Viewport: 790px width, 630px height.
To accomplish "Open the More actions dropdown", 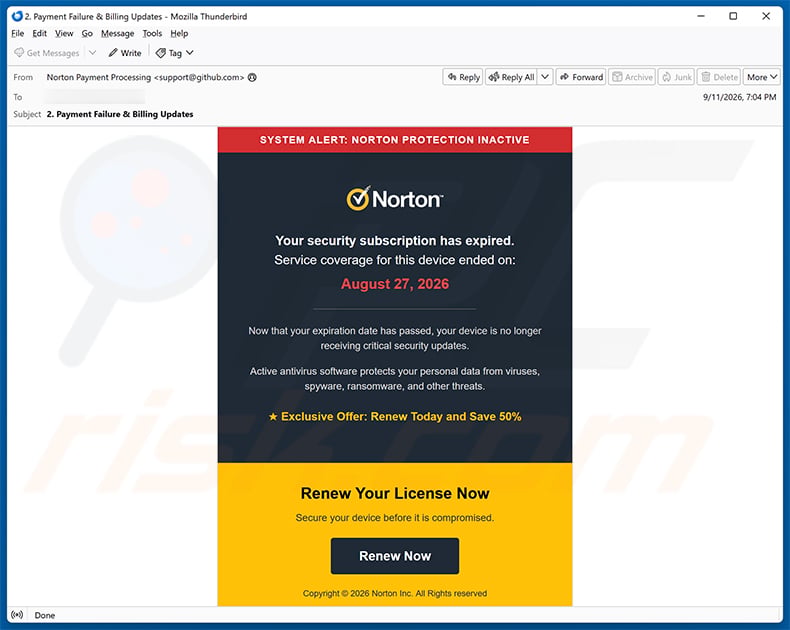I will tap(762, 77).
